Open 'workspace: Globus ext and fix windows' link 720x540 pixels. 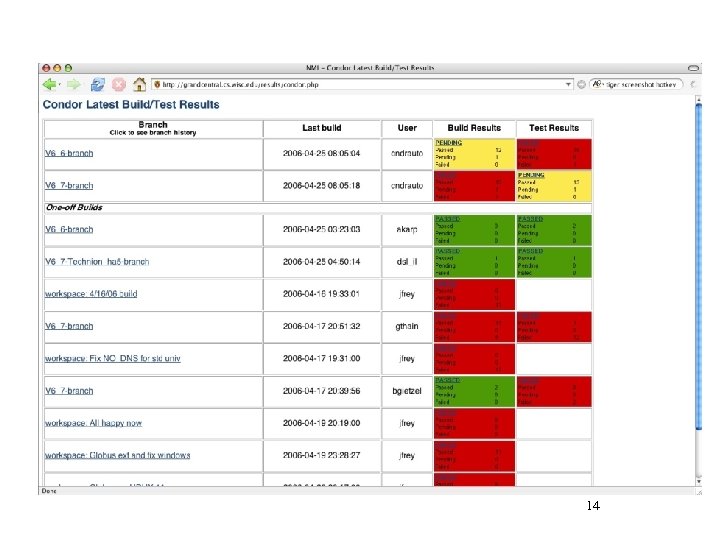click(x=118, y=456)
